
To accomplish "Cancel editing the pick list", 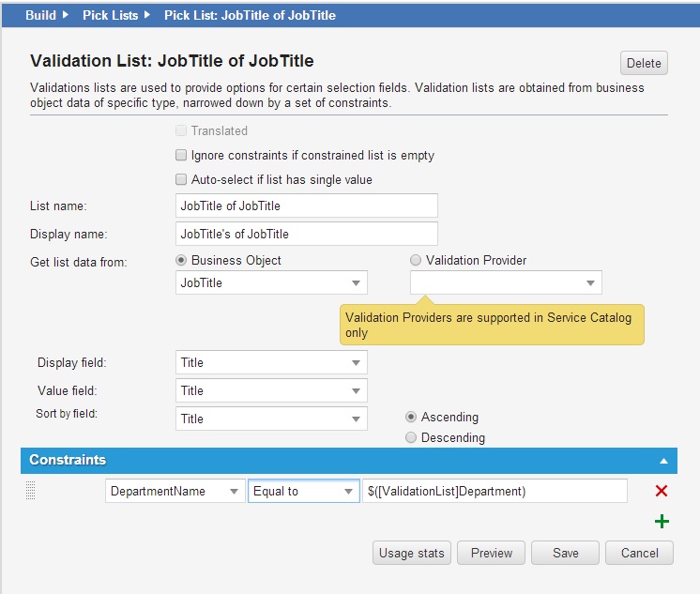I will (x=639, y=553).
